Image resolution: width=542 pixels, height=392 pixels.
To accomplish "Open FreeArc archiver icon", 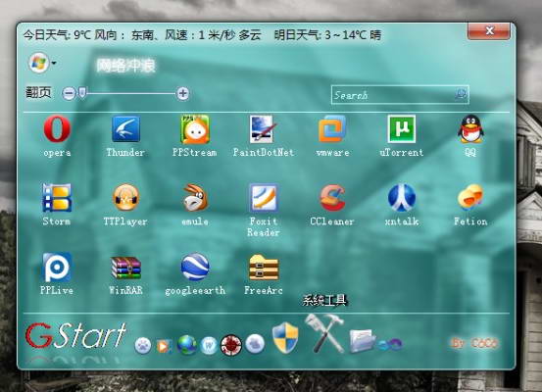I will (264, 268).
